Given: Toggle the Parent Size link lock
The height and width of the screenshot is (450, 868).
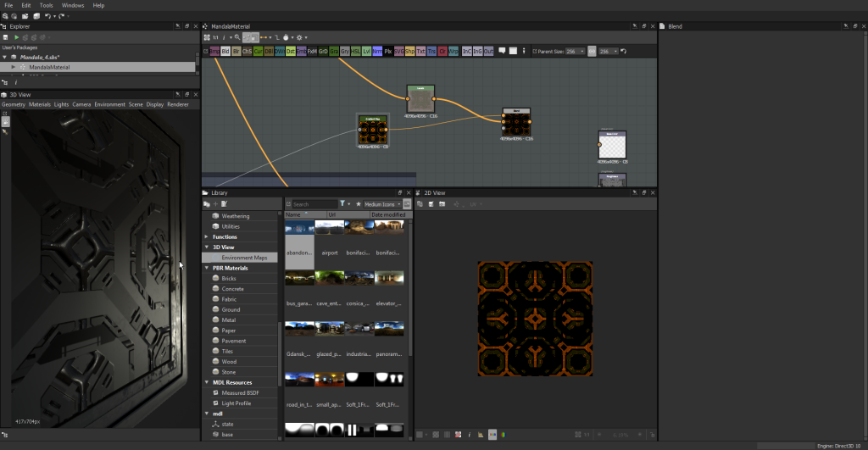Looking at the screenshot, I should click(592, 52).
